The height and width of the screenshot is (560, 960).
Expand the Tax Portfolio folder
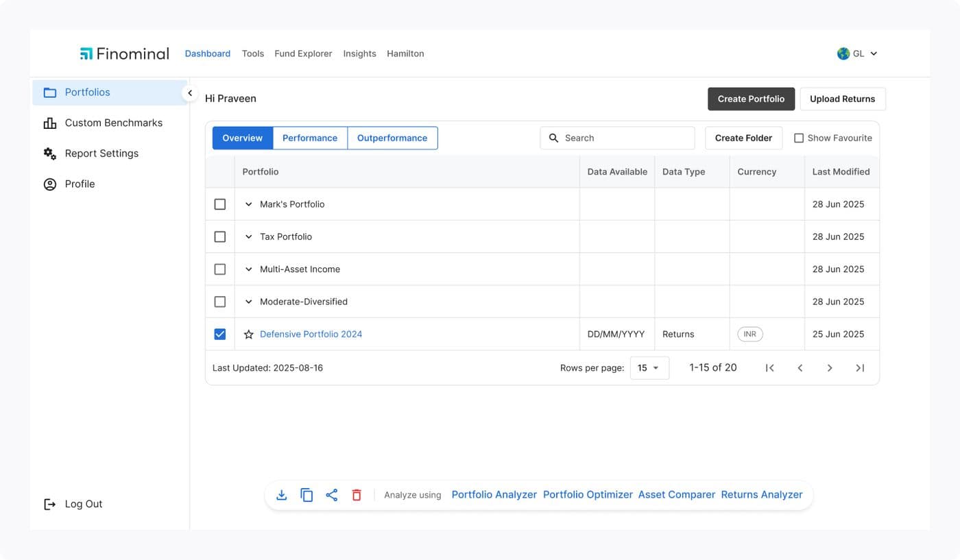tap(249, 236)
